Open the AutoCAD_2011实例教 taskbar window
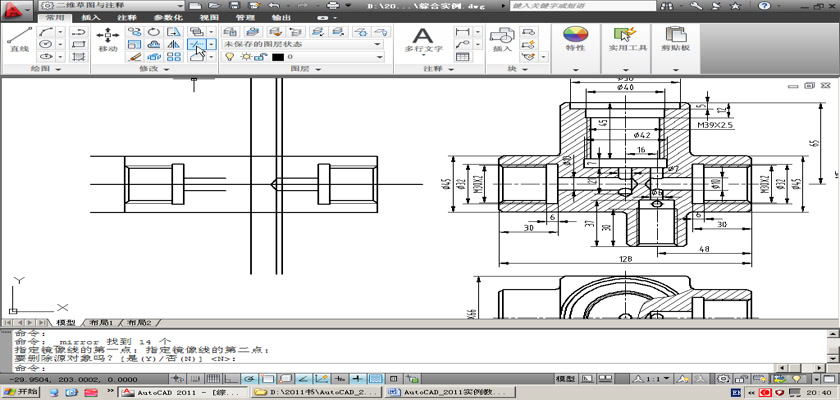Viewport: 840px width, 400px height. pos(449,393)
